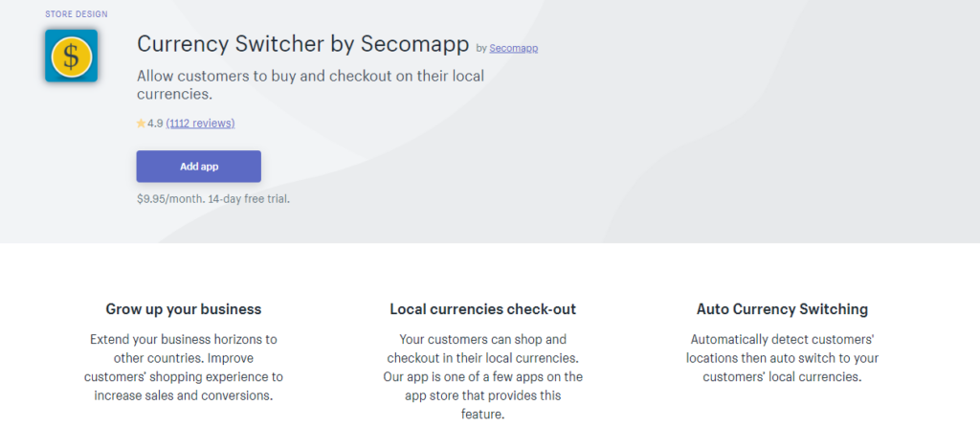The height and width of the screenshot is (428, 980).
Task: Click the Automatically detect customers' locations paragraph
Action: [783, 358]
